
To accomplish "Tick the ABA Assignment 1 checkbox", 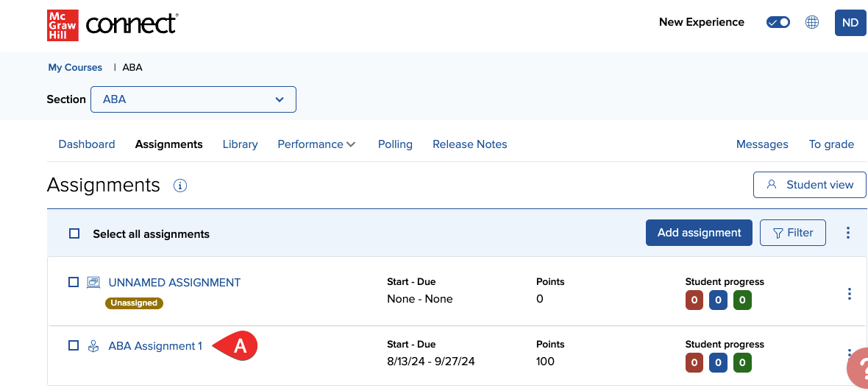I will tap(74, 345).
